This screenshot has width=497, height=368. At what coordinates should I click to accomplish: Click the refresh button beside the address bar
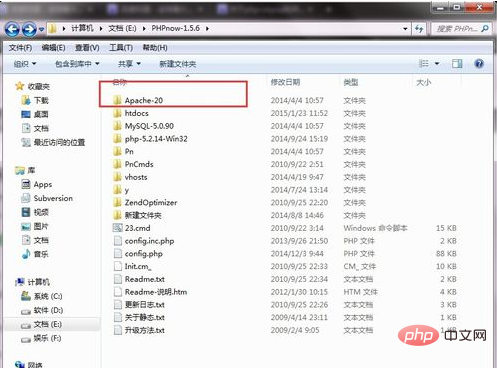[x=419, y=29]
